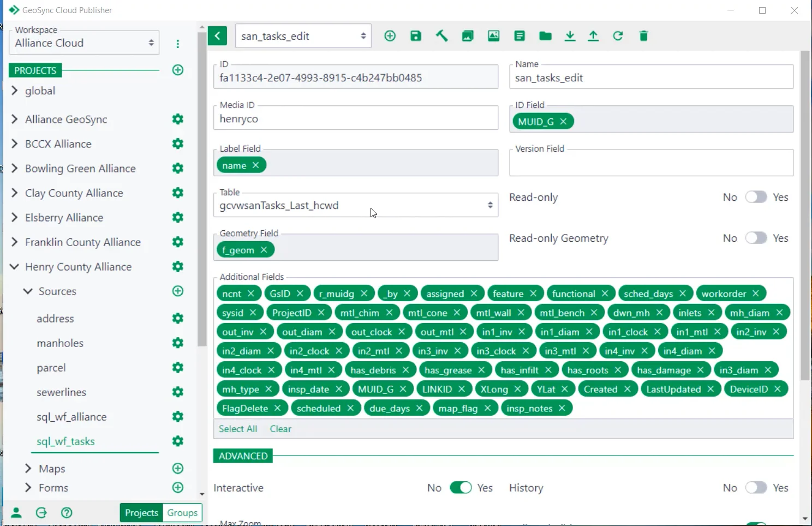Click the help question mark icon
Image resolution: width=812 pixels, height=526 pixels.
coord(67,512)
